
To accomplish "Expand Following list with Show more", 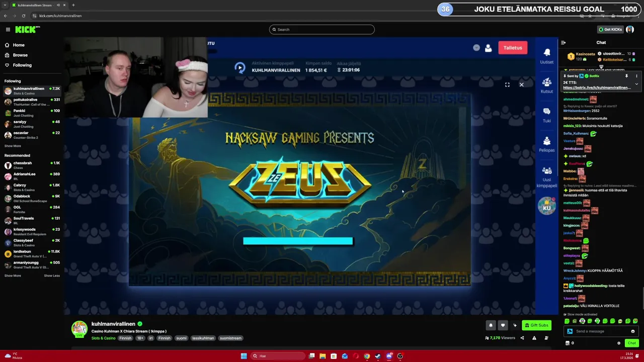I will (x=13, y=146).
